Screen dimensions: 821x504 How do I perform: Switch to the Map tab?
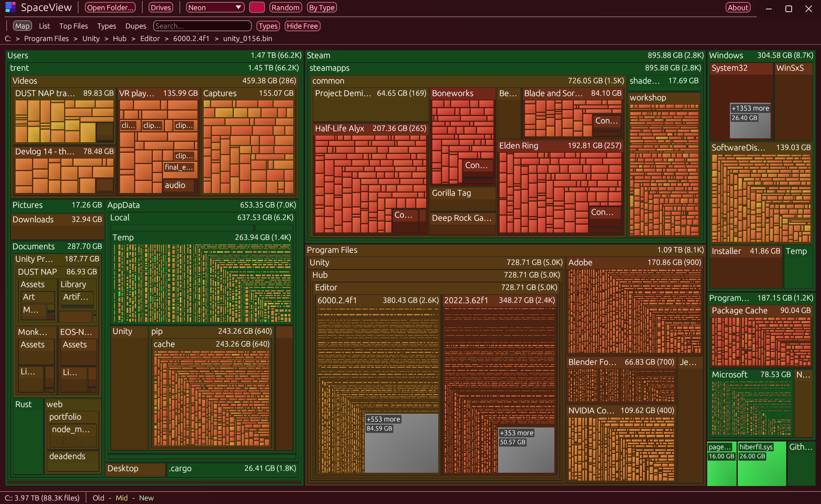point(22,26)
